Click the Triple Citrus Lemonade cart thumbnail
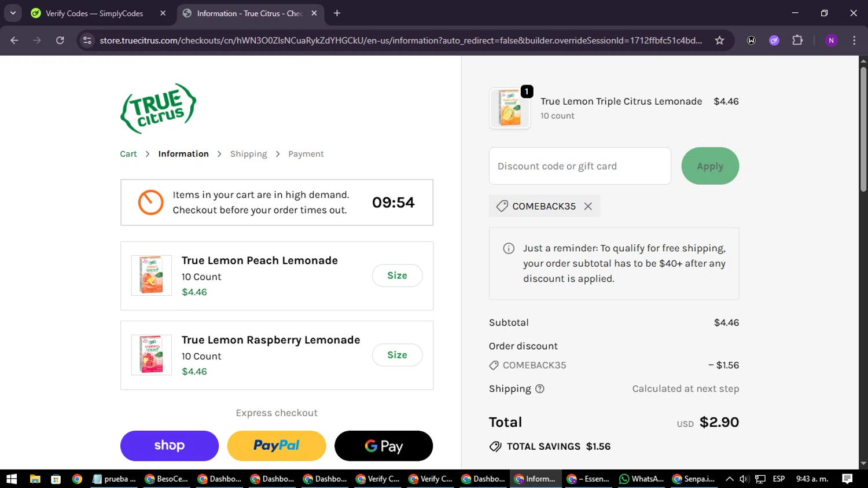The height and width of the screenshot is (488, 868). click(510, 108)
